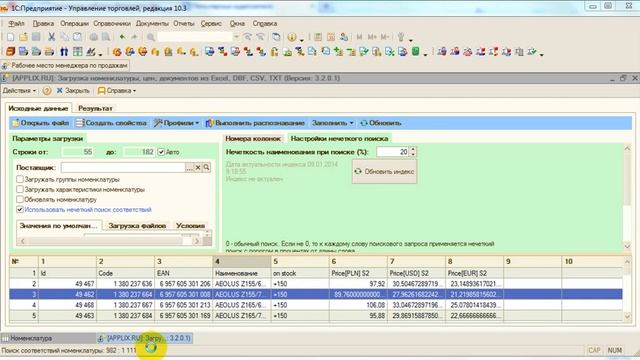
Task: Enable Загружать группы номенклатуры checkbox
Action: click(20, 179)
